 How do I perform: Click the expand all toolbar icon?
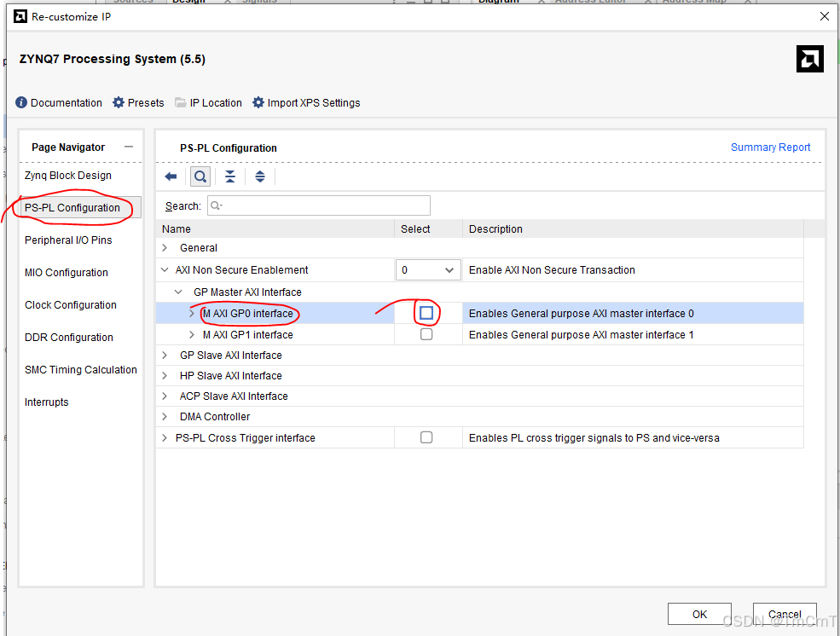pyautogui.click(x=260, y=176)
